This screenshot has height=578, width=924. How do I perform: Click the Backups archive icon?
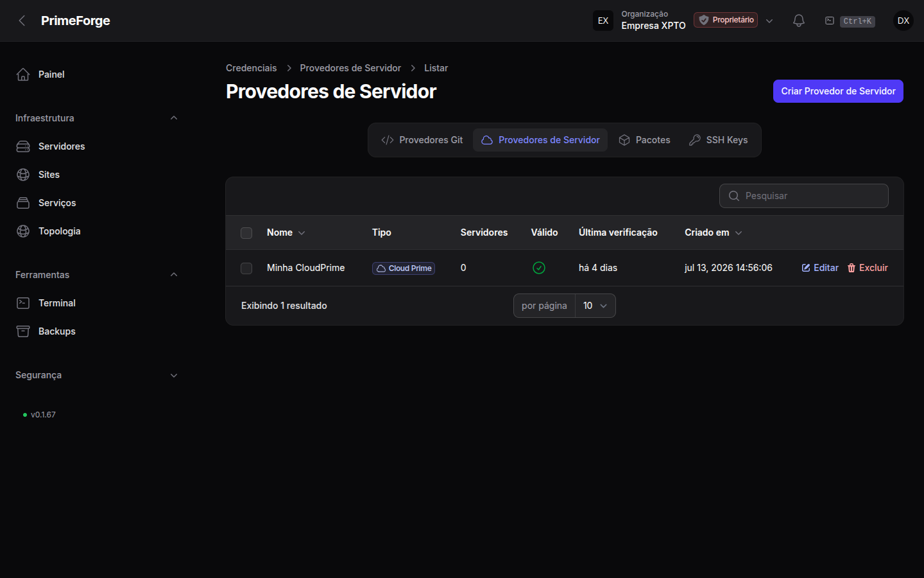tap(23, 331)
